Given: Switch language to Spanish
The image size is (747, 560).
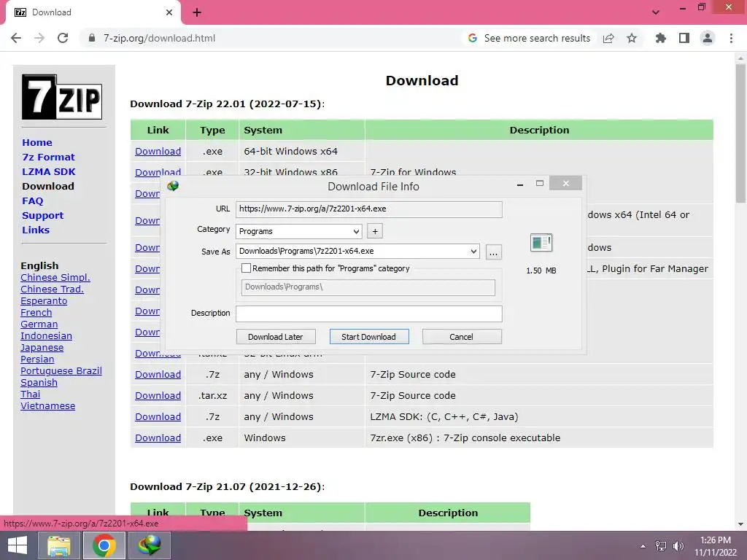Looking at the screenshot, I should click(39, 382).
